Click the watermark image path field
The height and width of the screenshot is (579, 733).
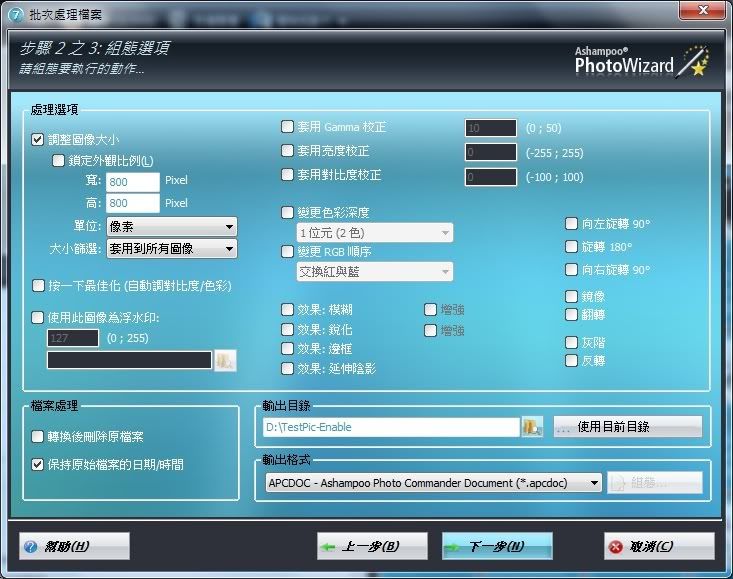pos(129,360)
